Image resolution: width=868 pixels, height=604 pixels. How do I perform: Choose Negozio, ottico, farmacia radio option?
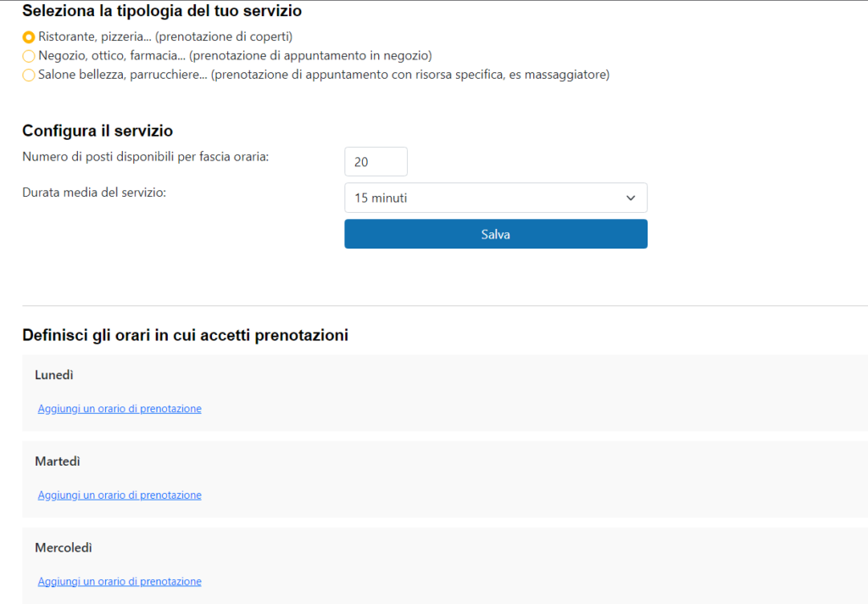(29, 56)
